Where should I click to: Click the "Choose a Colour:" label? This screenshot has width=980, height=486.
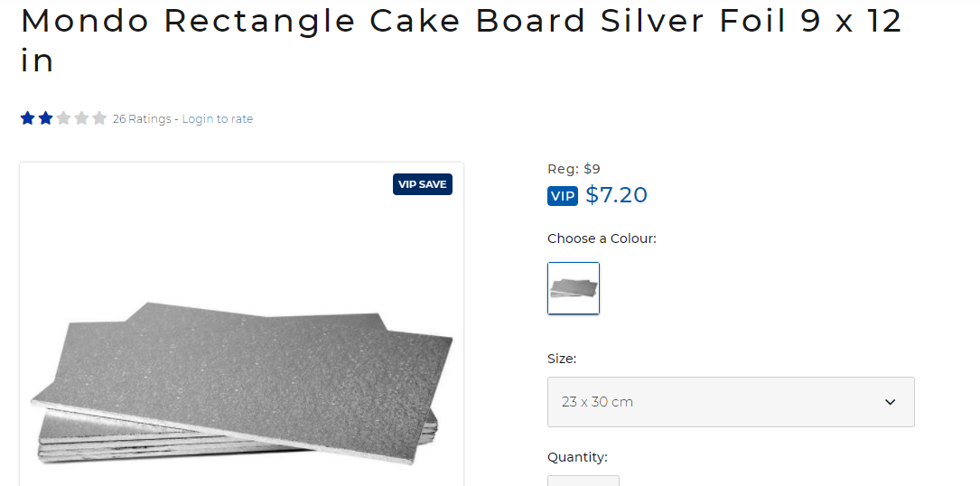(602, 238)
